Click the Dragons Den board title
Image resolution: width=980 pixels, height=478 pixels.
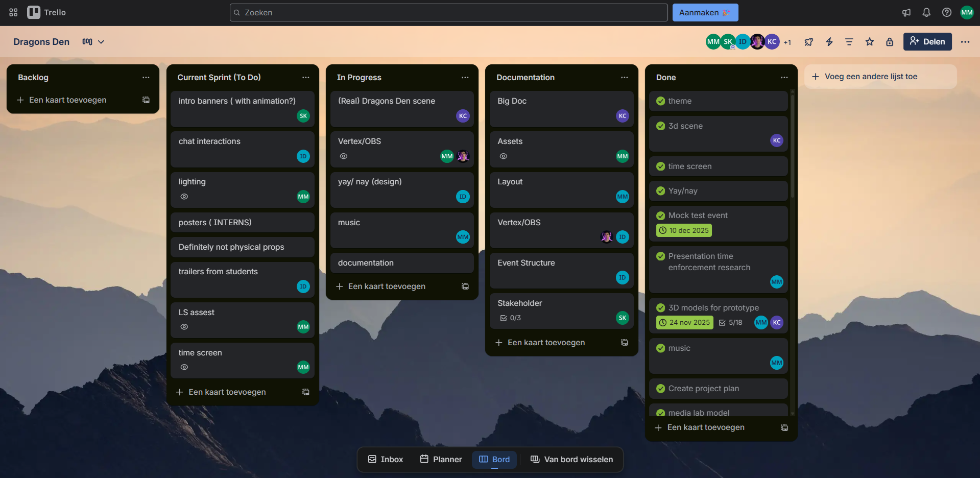(41, 42)
